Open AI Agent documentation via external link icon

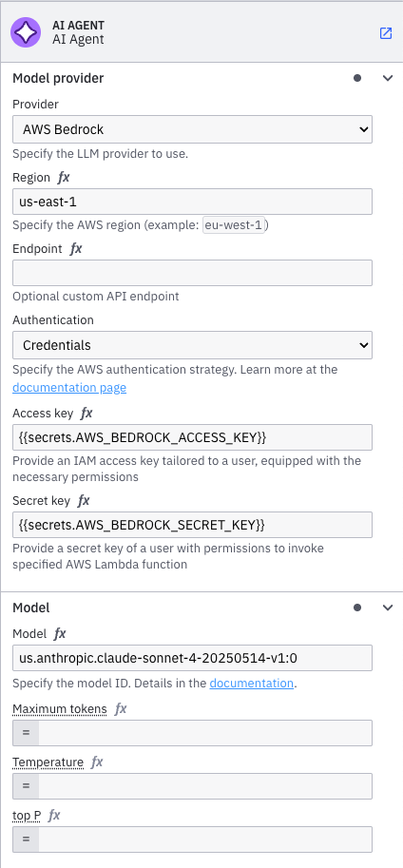(385, 32)
